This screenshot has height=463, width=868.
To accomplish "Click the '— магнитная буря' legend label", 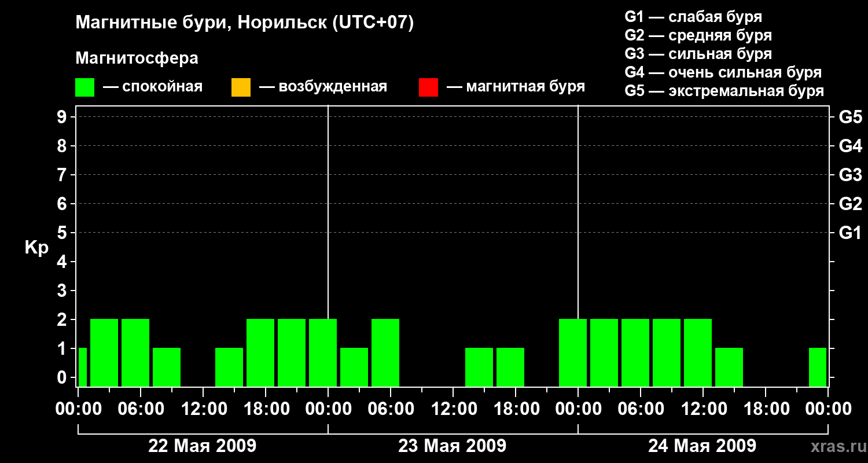I will pyautogui.click(x=516, y=87).
